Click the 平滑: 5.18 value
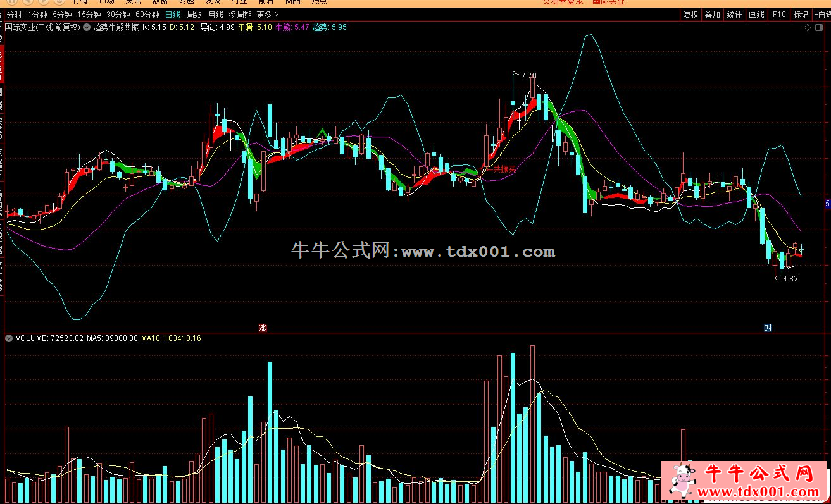Viewport: 831px width, 504px height. [x=254, y=27]
